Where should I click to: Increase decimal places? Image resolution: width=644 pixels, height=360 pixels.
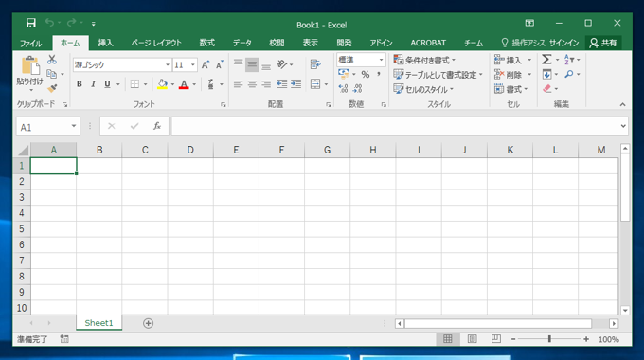[343, 88]
